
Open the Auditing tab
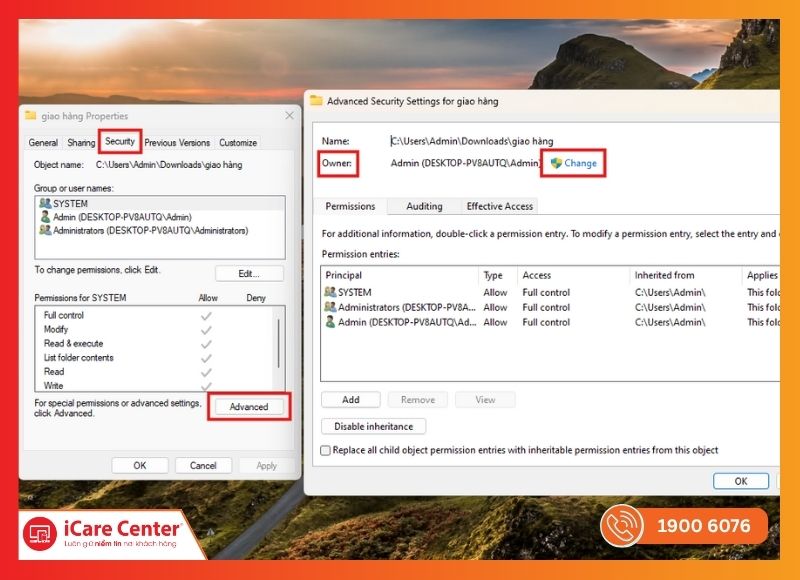(x=424, y=206)
